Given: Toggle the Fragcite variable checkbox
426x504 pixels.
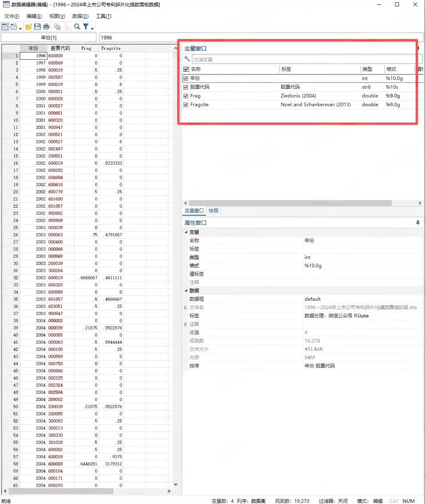Looking at the screenshot, I should pyautogui.click(x=186, y=105).
